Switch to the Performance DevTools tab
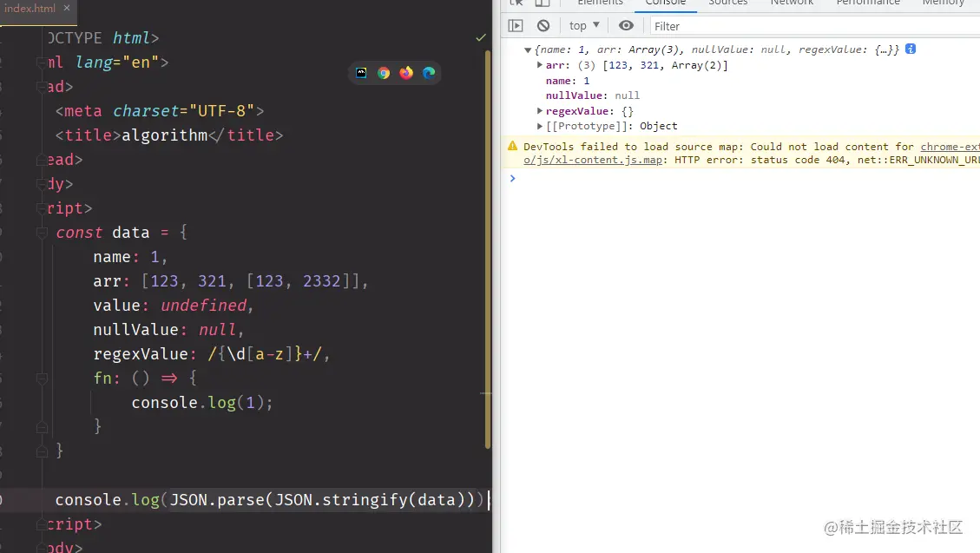 pyautogui.click(x=868, y=3)
